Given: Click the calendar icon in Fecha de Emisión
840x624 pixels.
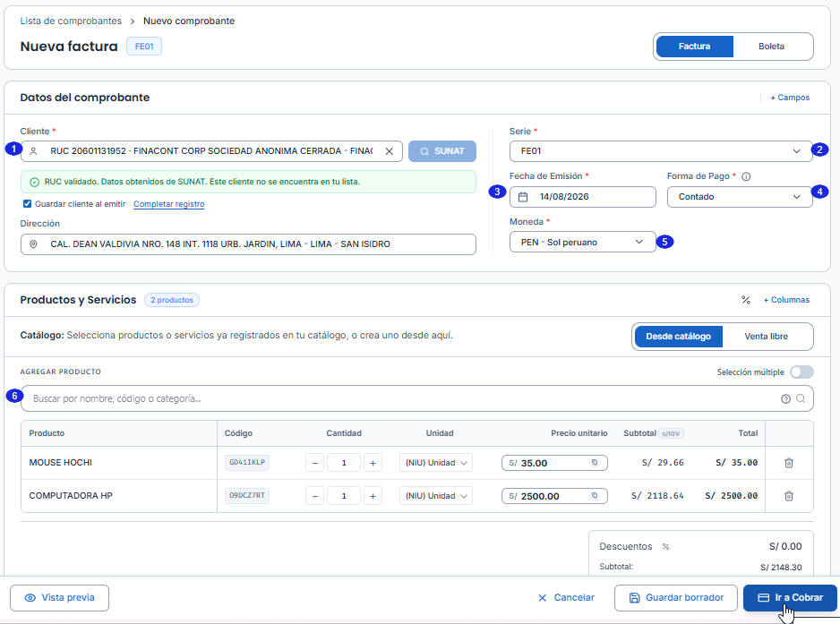Looking at the screenshot, I should pos(523,197).
